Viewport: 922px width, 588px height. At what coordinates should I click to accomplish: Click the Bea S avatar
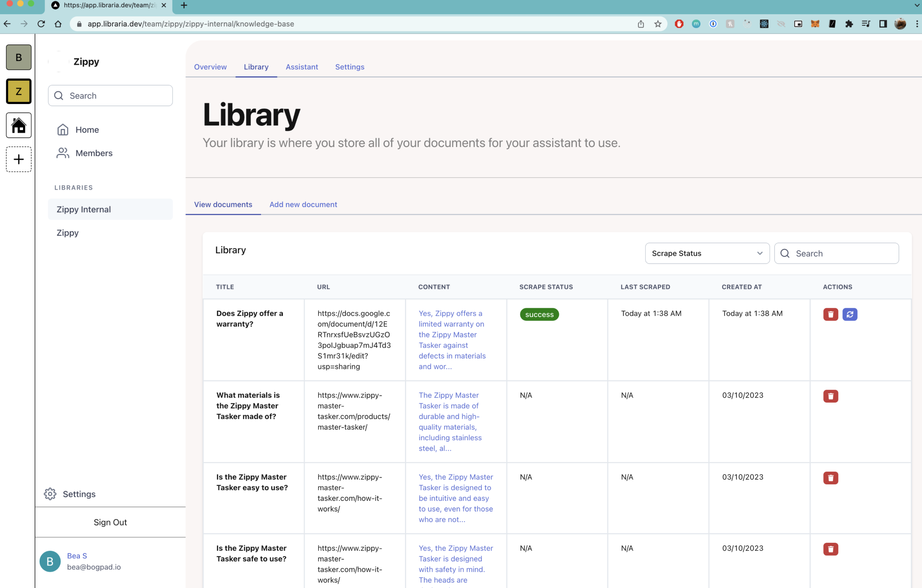point(50,562)
